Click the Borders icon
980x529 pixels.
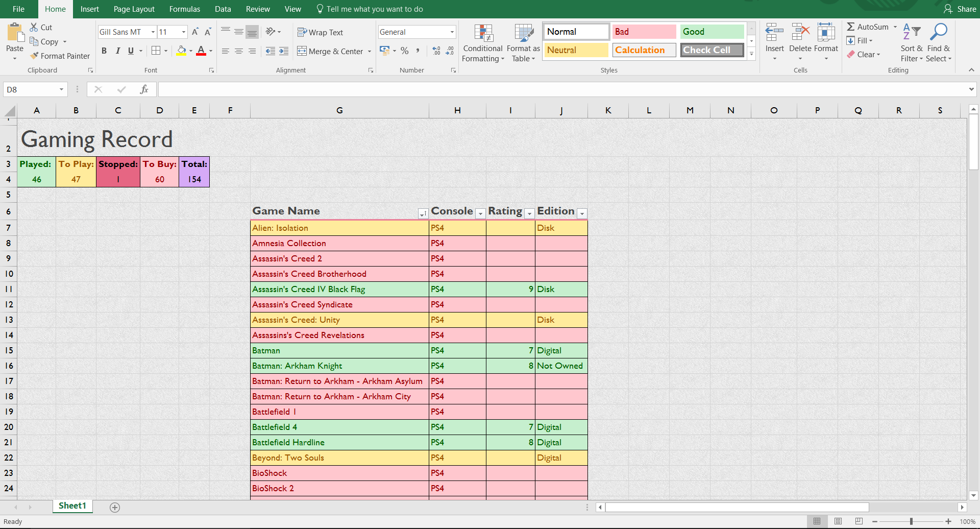tap(156, 51)
